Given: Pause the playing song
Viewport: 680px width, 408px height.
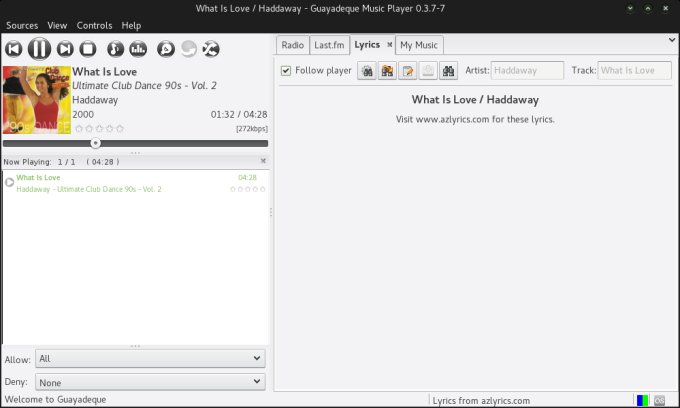Looking at the screenshot, I should coord(39,49).
